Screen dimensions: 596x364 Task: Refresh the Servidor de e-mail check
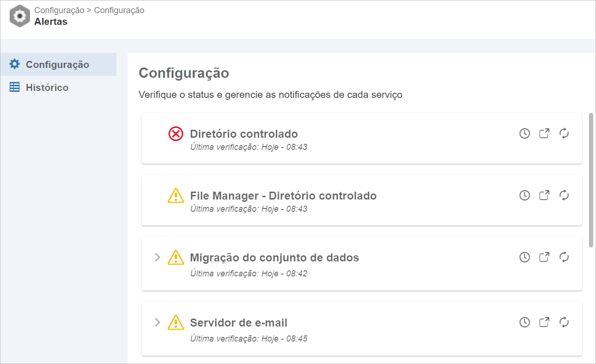564,322
